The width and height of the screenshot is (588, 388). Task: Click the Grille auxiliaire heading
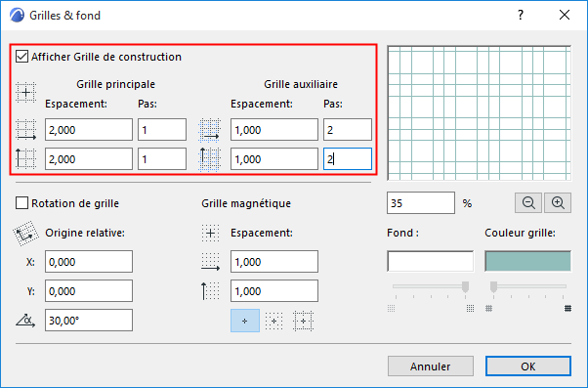[301, 84]
